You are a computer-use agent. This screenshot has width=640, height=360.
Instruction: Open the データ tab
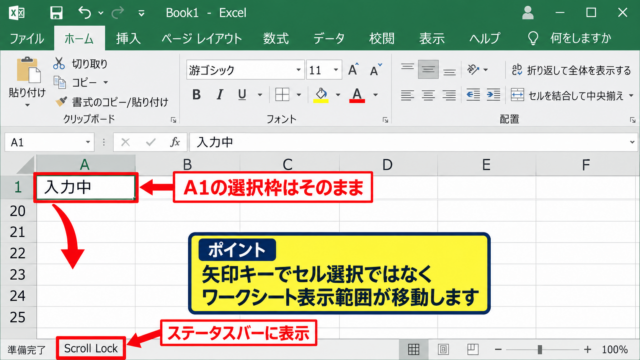point(329,39)
